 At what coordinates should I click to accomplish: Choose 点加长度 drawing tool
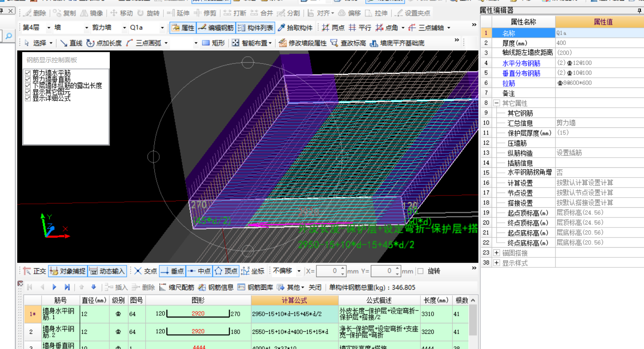click(104, 43)
